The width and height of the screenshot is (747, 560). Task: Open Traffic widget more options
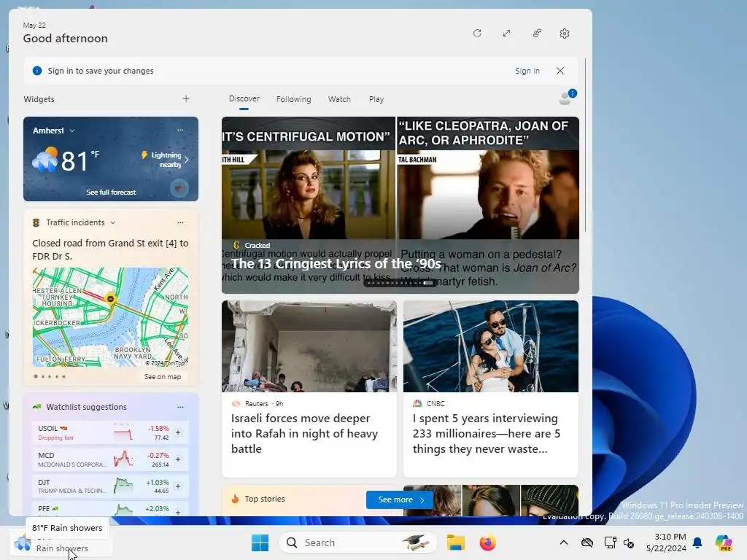tap(180, 222)
